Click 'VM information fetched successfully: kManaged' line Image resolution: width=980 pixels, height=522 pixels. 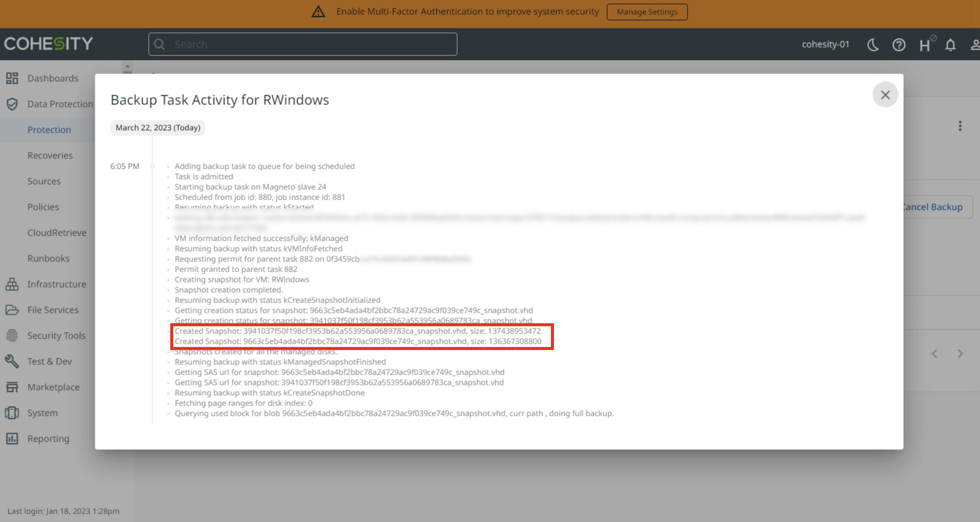coord(261,238)
